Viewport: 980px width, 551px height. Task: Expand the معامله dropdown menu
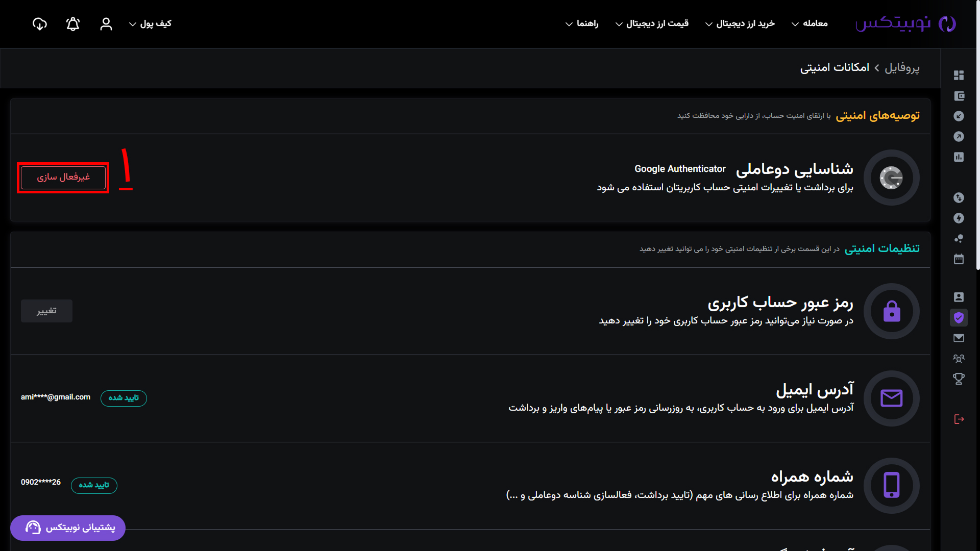tap(810, 23)
